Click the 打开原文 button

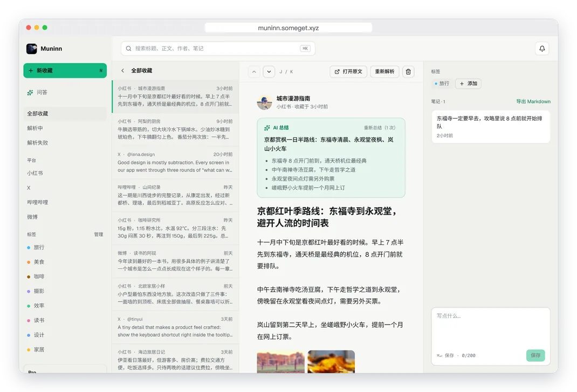tap(348, 72)
